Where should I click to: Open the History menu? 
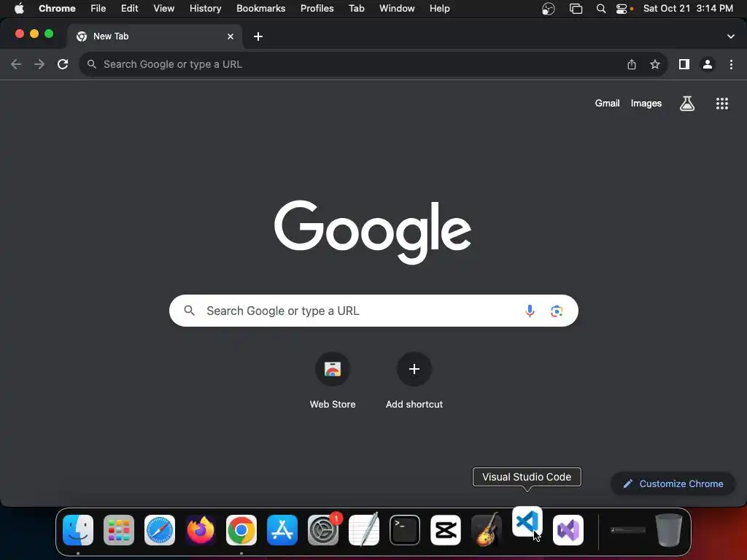click(x=205, y=9)
